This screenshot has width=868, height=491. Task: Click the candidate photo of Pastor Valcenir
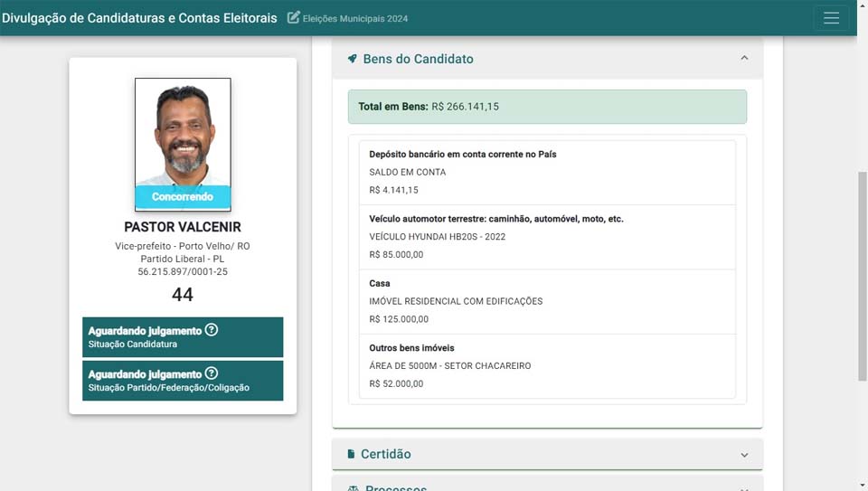tap(183, 132)
